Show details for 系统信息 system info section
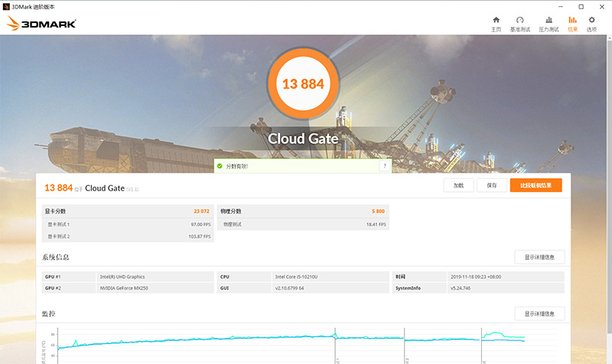This screenshot has width=612, height=364. tap(539, 257)
